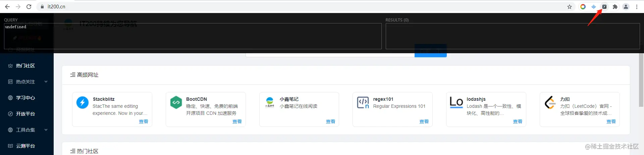Click 查看 on the lodashjs card
The height and width of the screenshot is (155, 644).
[x=518, y=122]
